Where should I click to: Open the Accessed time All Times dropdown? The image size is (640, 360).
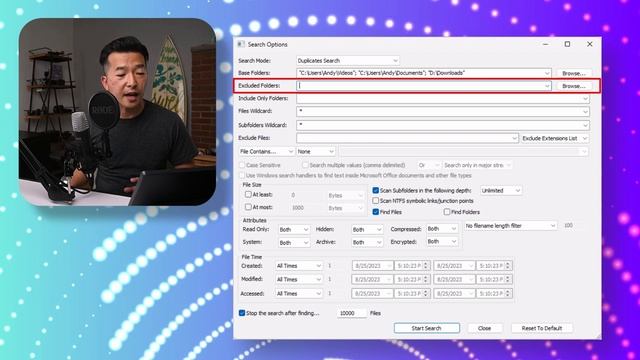[299, 293]
